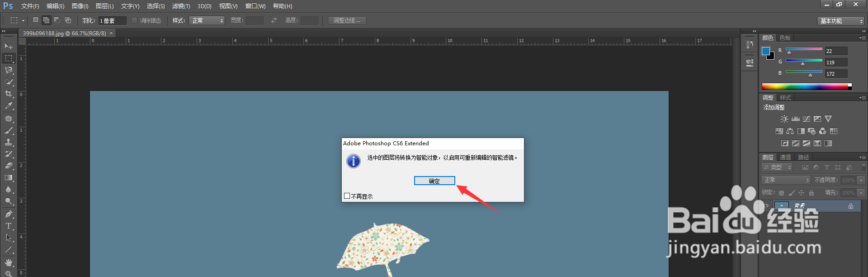Select the Line shape tool
This screenshot has width=868, height=277.
point(9,249)
